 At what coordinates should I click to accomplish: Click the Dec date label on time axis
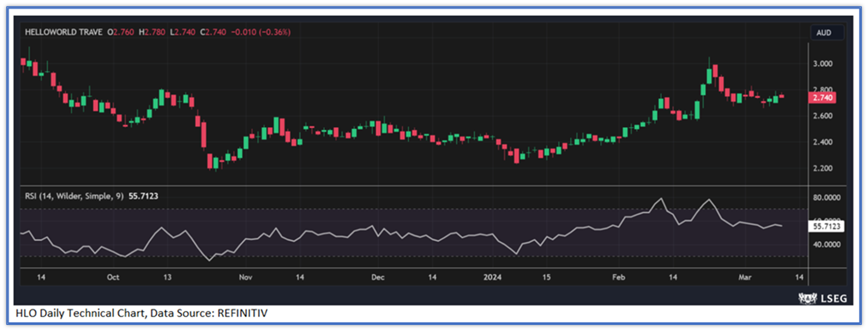pos(378,277)
